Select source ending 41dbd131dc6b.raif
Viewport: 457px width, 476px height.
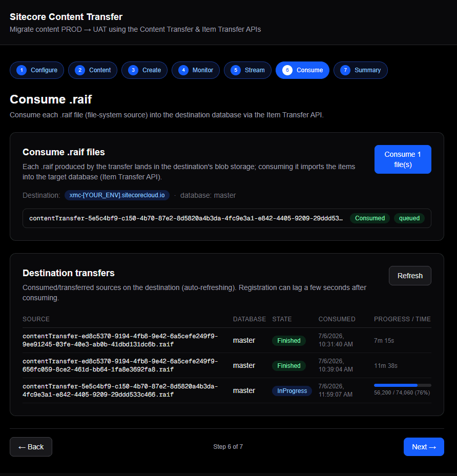(120, 340)
